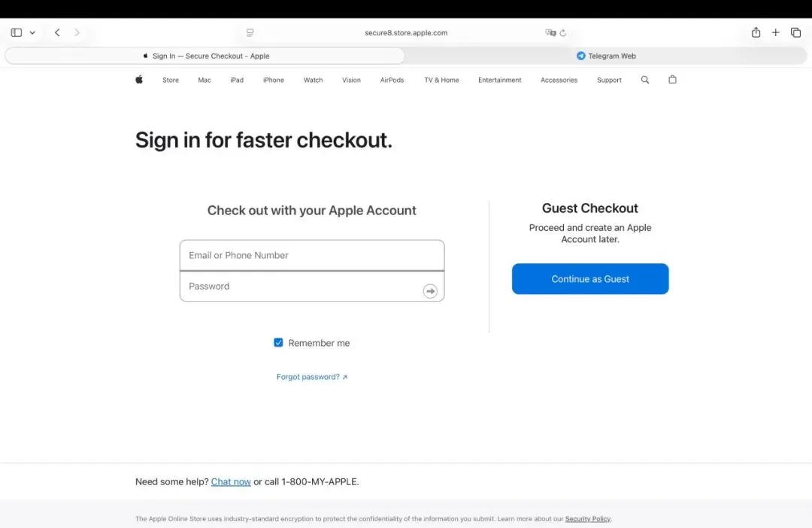Open the Entertainment menu item
This screenshot has width=812, height=528.
click(500, 80)
